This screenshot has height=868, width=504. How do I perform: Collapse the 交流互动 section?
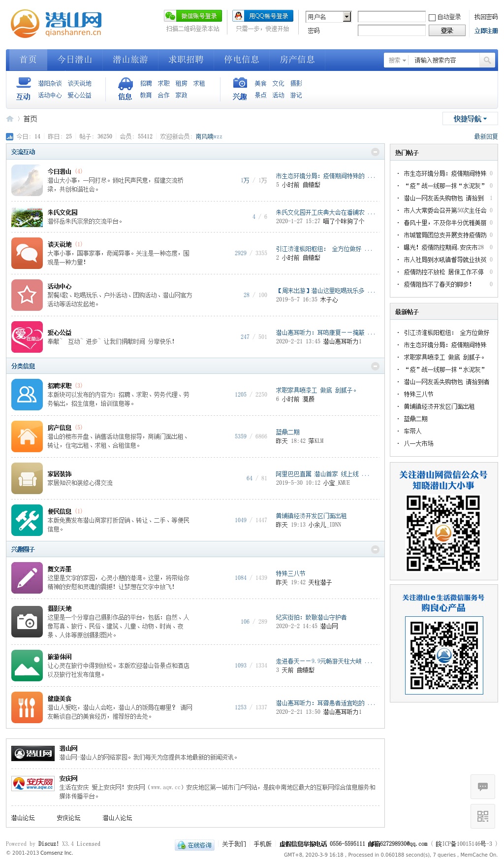(375, 152)
